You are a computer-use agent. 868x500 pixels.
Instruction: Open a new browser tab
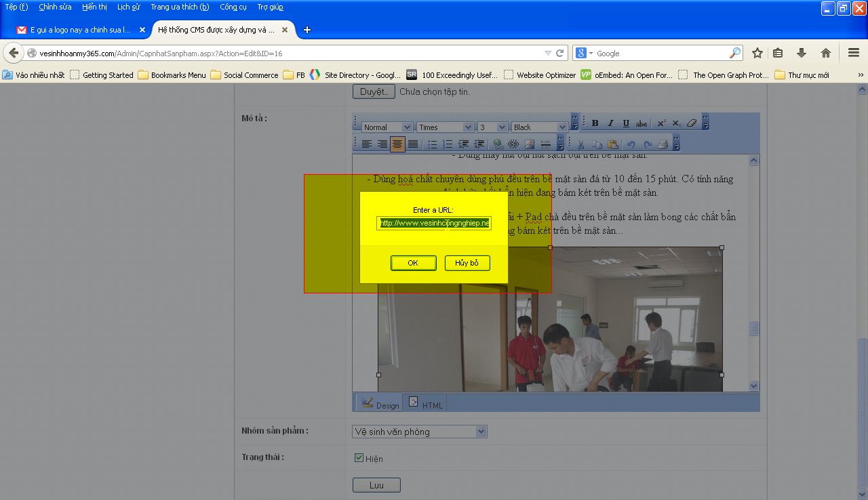tap(307, 30)
